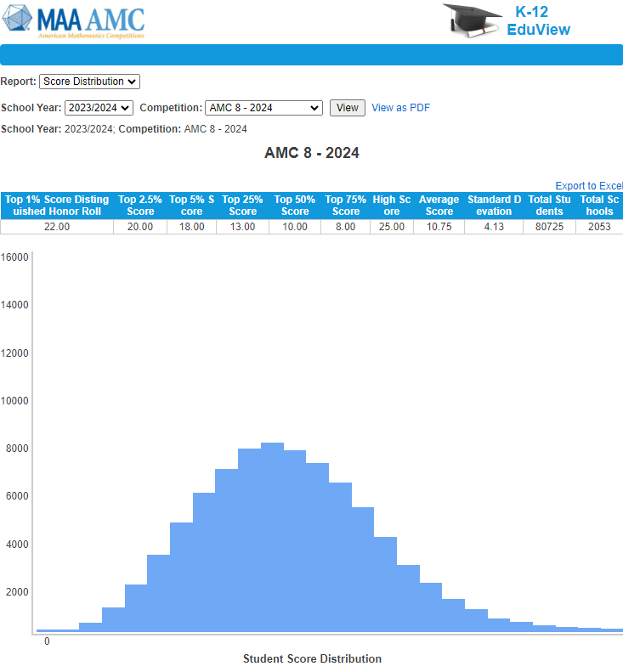Open the Report dropdown showing Score Distribution
Screen dimensions: 623x672
89,82
